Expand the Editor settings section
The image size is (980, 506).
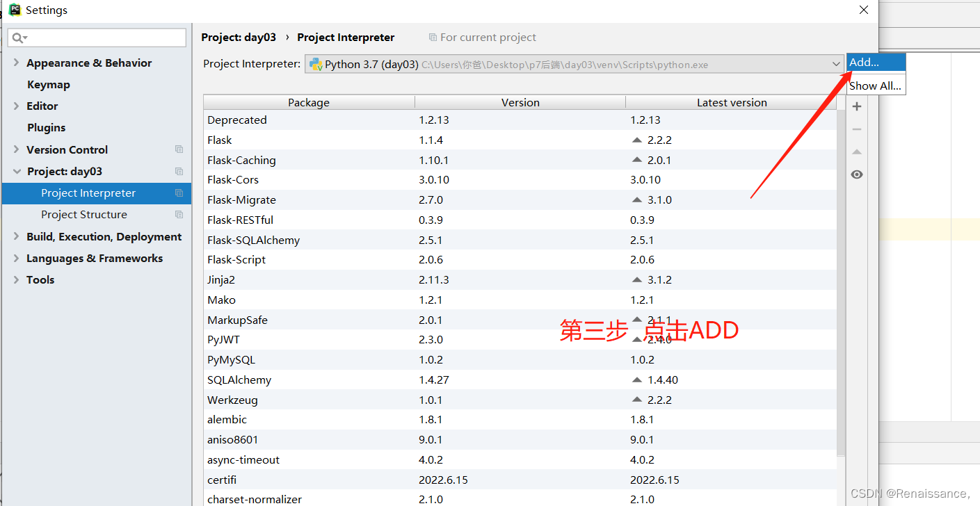tap(16, 106)
